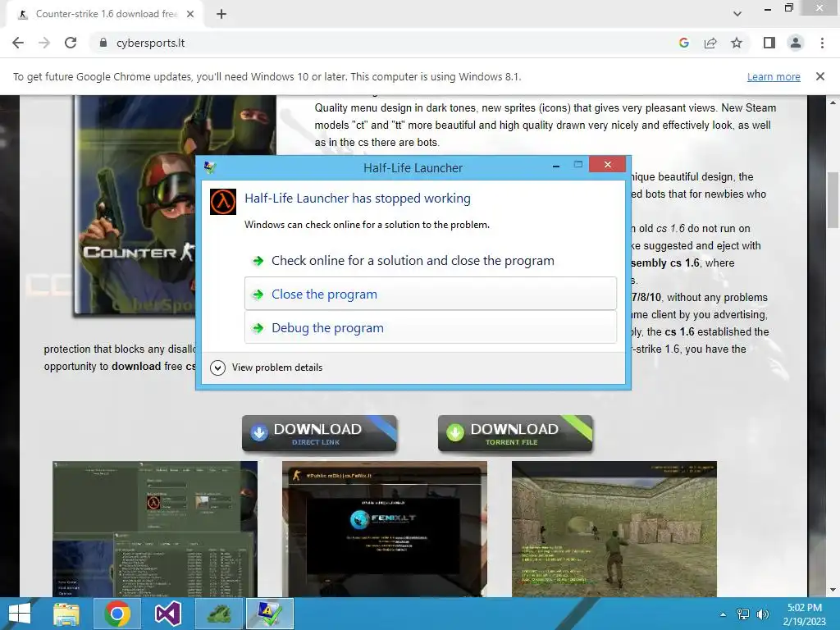
Task: Click the page vertical scrollbar thumb
Action: click(833, 200)
